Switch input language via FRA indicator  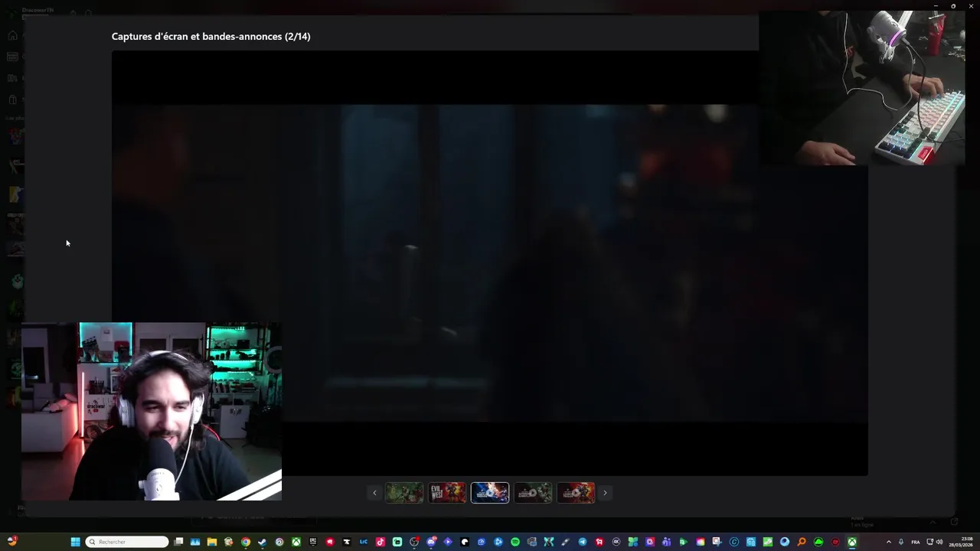(916, 542)
